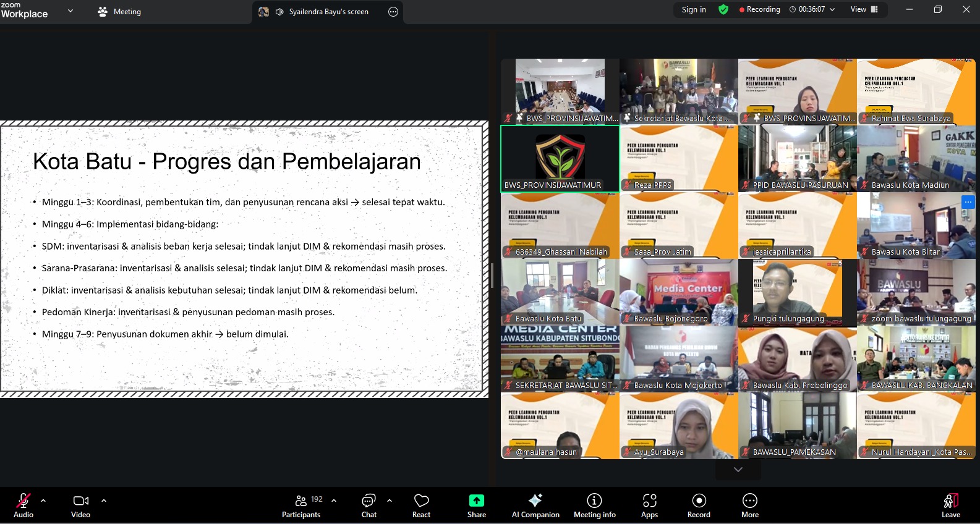Open the React emoji menu
Screen dimensions: 980x524
tap(421, 505)
